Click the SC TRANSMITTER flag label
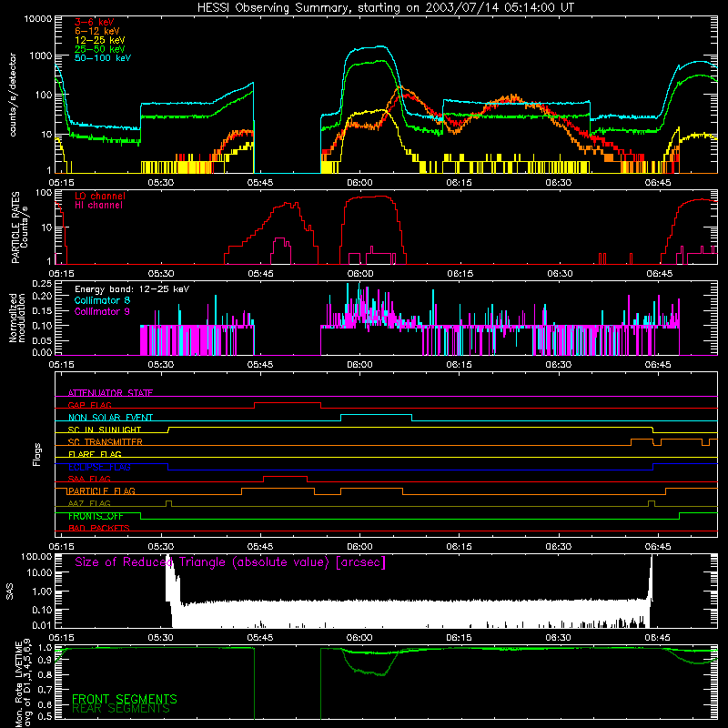728x728 pixels. [106, 442]
